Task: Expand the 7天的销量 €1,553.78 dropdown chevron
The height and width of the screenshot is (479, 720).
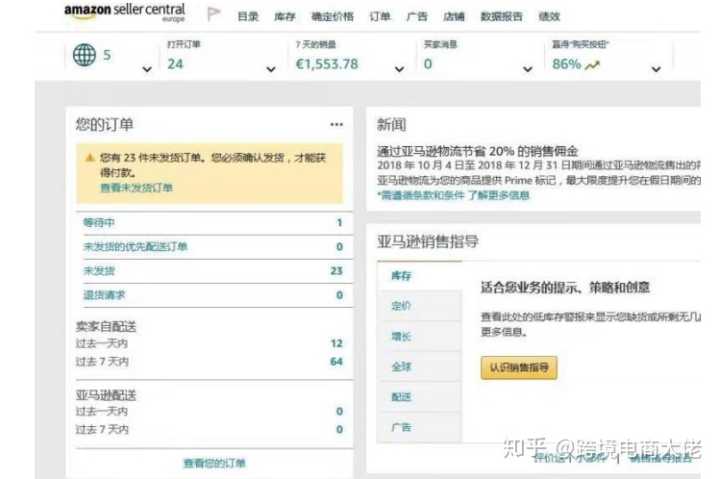Action: click(399, 69)
